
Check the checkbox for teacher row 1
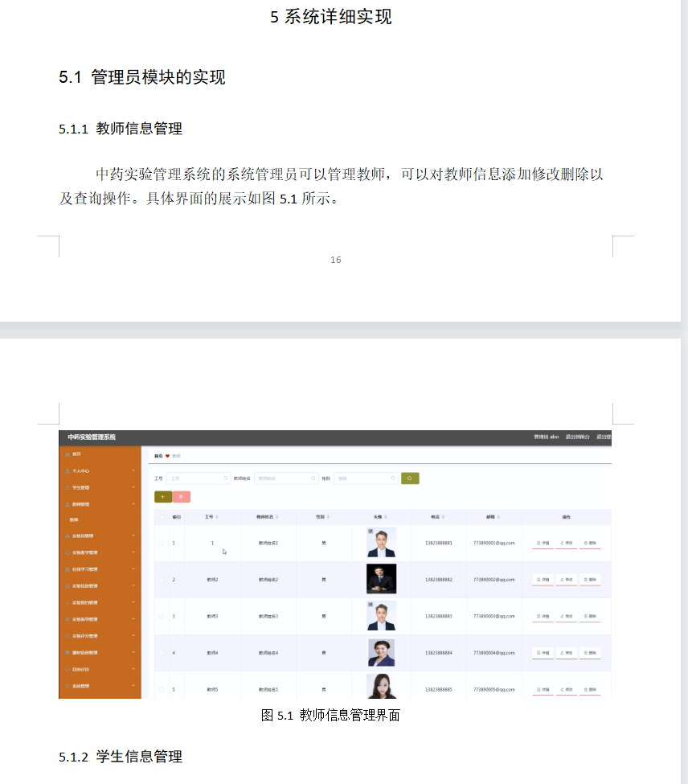pos(162,543)
